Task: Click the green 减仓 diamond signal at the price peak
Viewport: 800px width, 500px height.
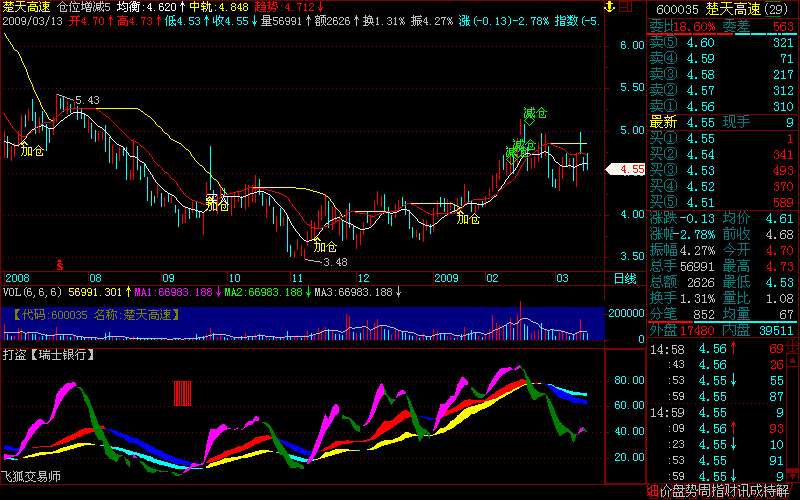Action: click(x=534, y=116)
